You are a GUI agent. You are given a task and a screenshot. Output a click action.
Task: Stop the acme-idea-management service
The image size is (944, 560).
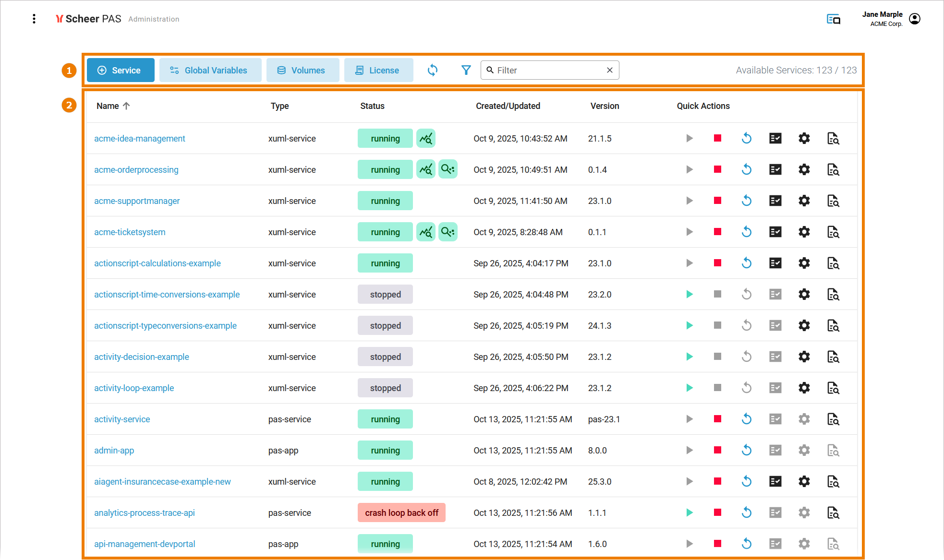tap(717, 138)
